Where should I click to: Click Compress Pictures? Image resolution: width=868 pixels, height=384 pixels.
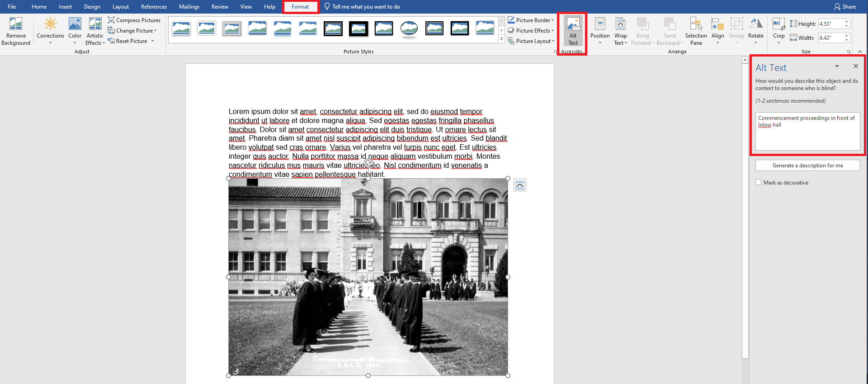(134, 20)
